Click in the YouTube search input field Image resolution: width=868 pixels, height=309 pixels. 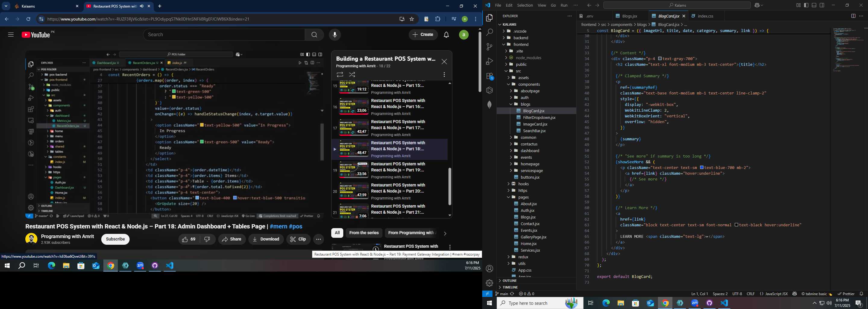tap(224, 35)
